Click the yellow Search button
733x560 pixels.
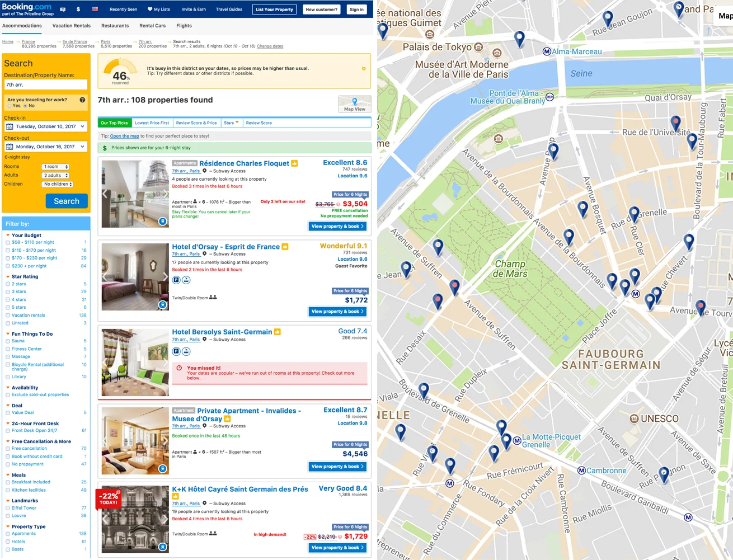[66, 201]
